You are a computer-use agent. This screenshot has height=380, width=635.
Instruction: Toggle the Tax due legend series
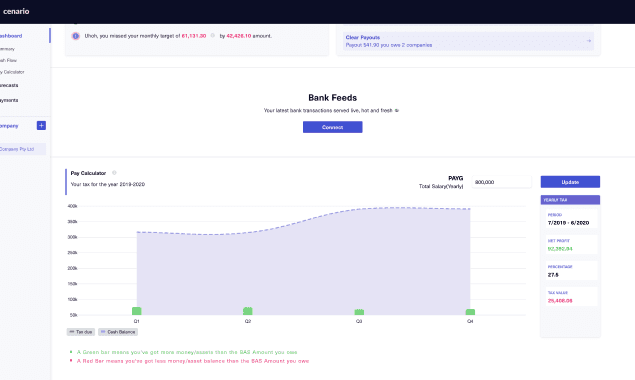click(x=81, y=332)
